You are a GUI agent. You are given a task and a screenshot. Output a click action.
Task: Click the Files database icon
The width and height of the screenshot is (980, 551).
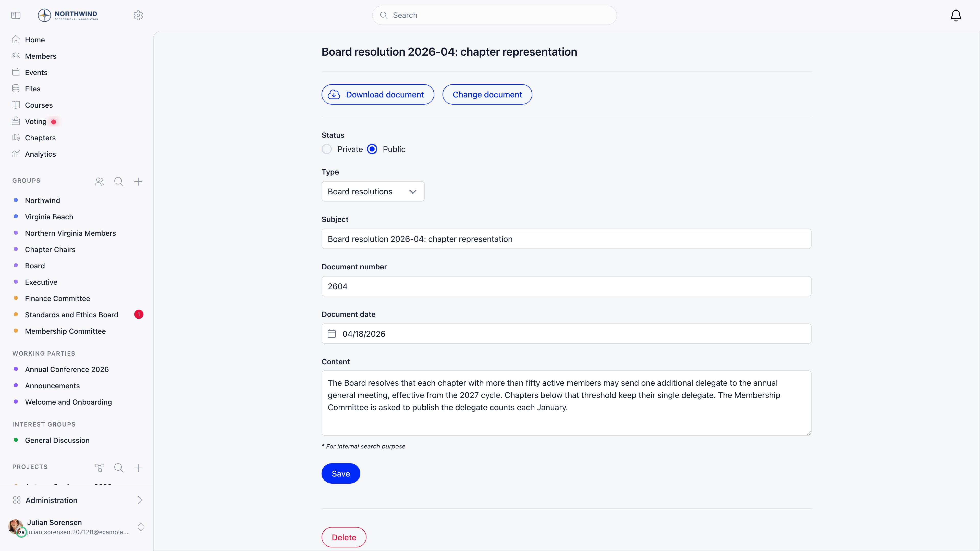tap(16, 89)
